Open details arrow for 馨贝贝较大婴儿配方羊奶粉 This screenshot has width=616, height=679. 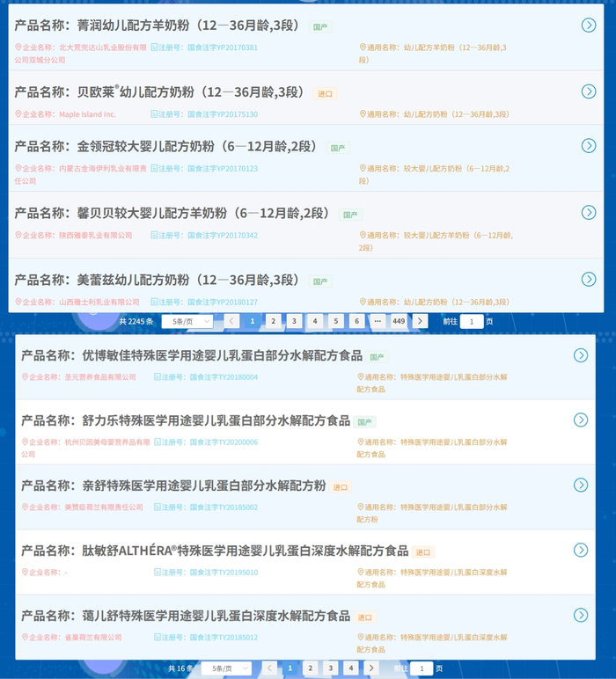click(588, 212)
